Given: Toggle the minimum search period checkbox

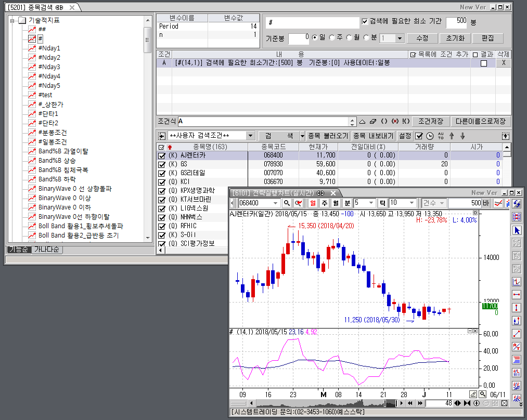Looking at the screenshot, I should click(365, 21).
